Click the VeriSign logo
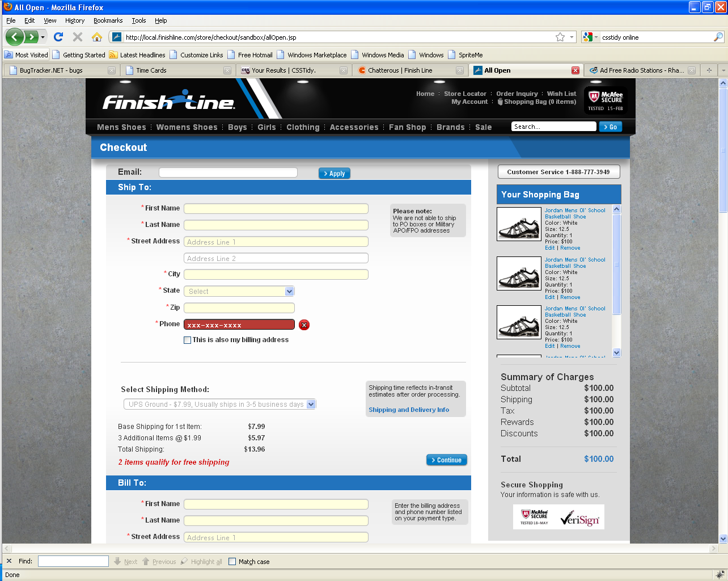 pos(579,517)
